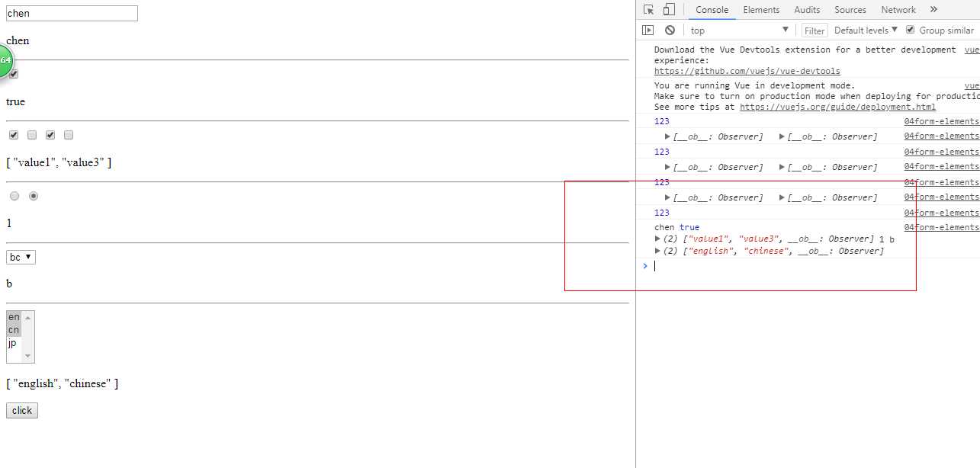980x468 pixels.
Task: Expand the value1 value3 array entry
Action: pyautogui.click(x=658, y=239)
